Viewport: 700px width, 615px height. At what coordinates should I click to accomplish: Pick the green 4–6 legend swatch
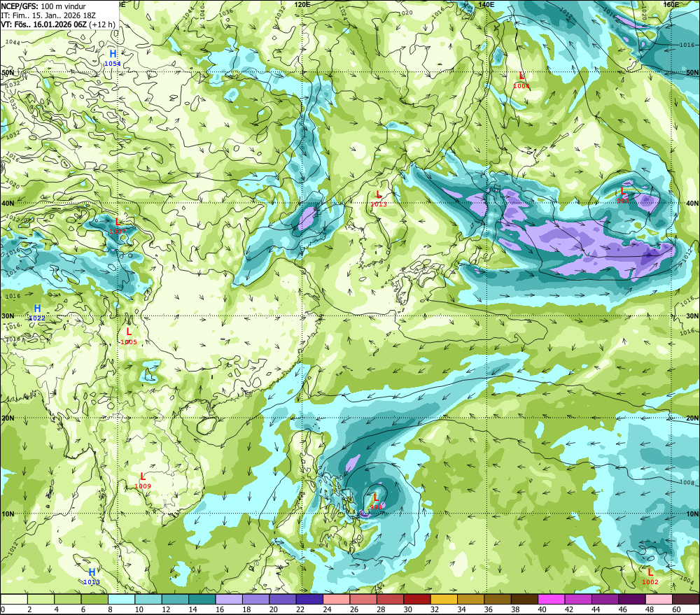coord(68,599)
